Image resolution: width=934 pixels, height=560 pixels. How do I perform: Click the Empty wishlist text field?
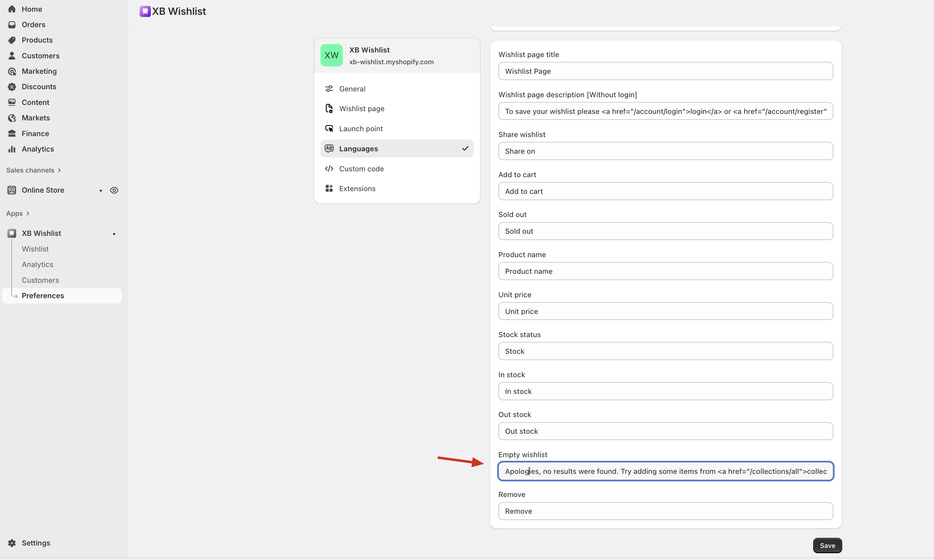[x=665, y=471]
